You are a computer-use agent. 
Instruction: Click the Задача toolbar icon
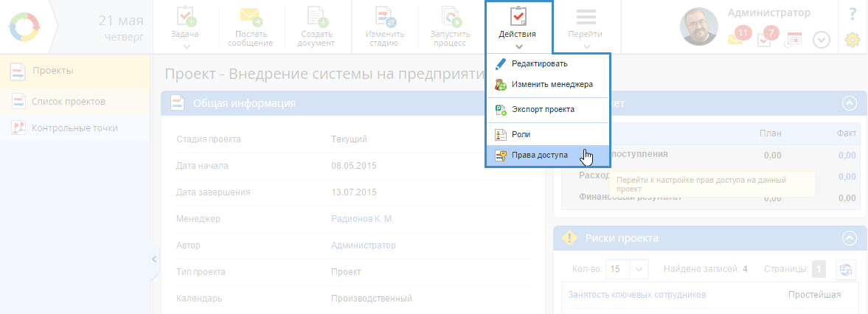[x=186, y=18]
